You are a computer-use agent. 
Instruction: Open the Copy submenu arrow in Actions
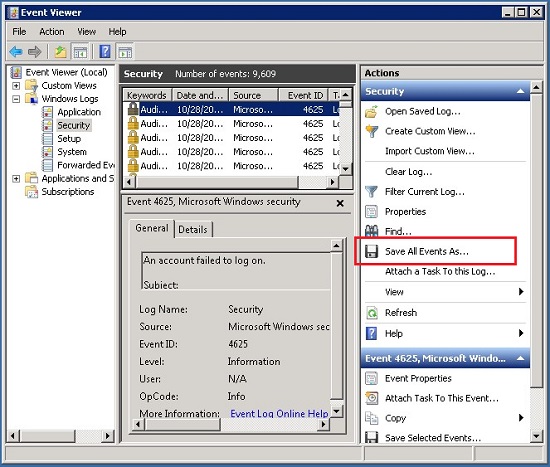[521, 418]
